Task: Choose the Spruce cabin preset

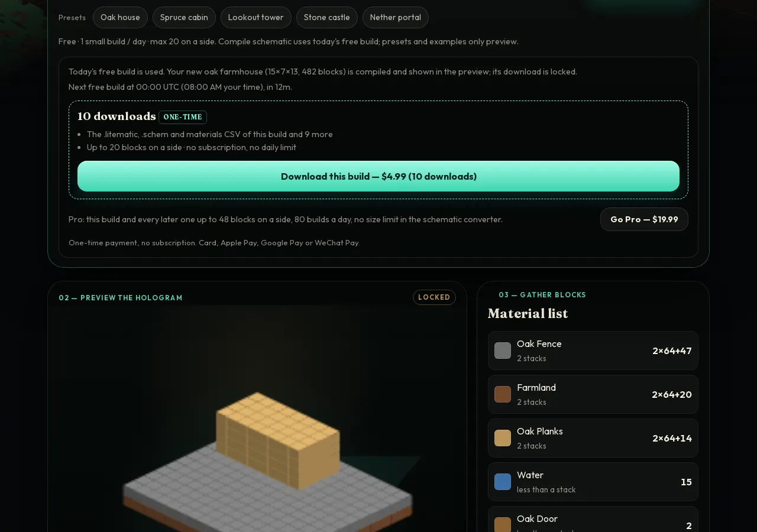Action: (184, 17)
